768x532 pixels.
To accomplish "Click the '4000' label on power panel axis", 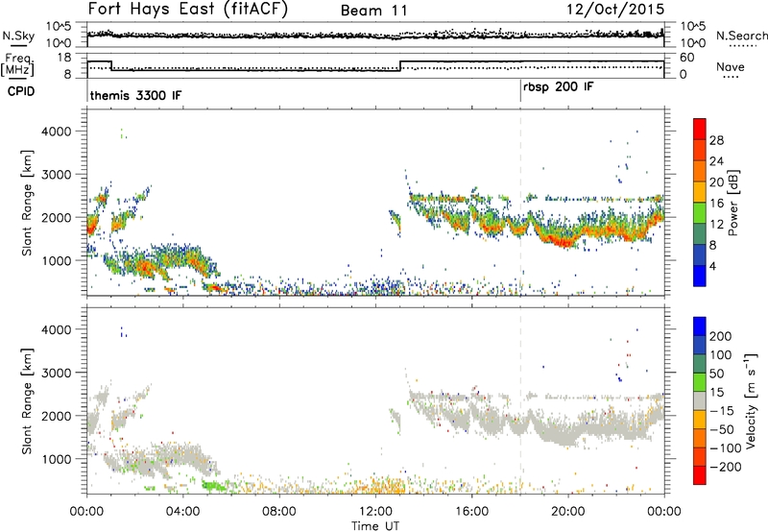I will 56,132.
